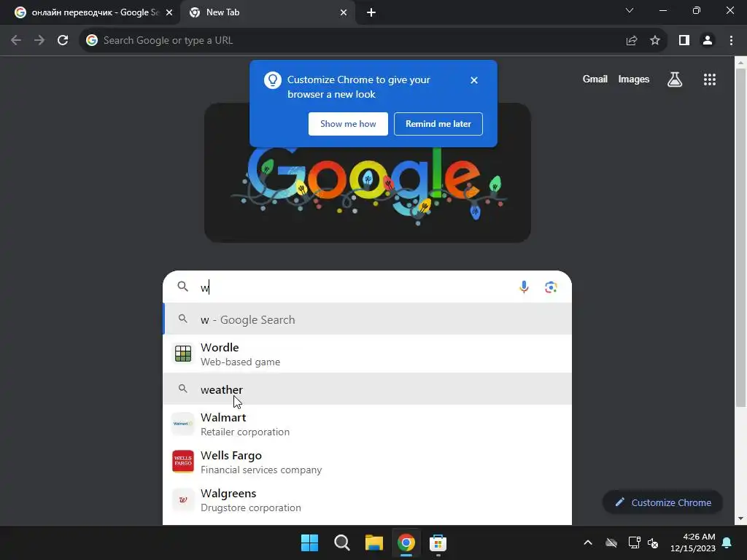Screen dimensions: 747x560
Task: Close the онлайн переводчик tab
Action: pos(169,12)
